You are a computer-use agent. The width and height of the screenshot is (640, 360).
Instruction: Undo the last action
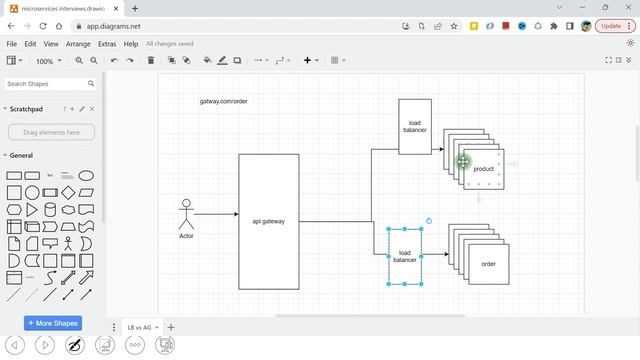click(114, 60)
